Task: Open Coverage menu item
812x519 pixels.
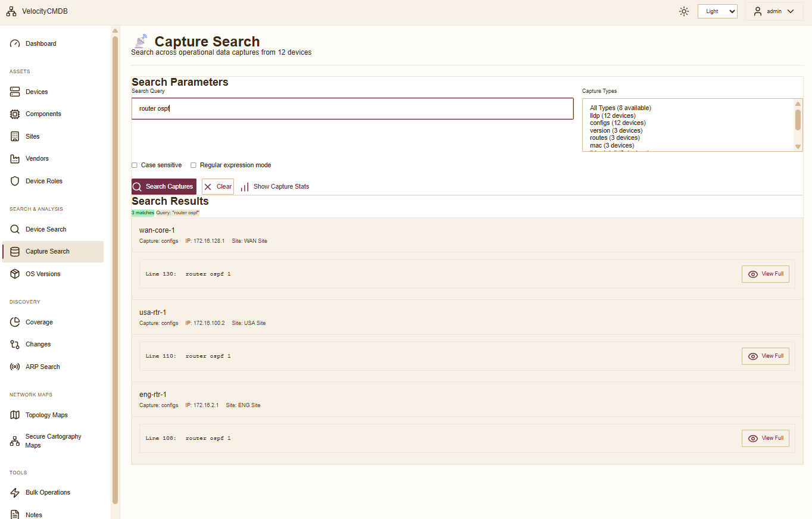Action: click(53, 322)
